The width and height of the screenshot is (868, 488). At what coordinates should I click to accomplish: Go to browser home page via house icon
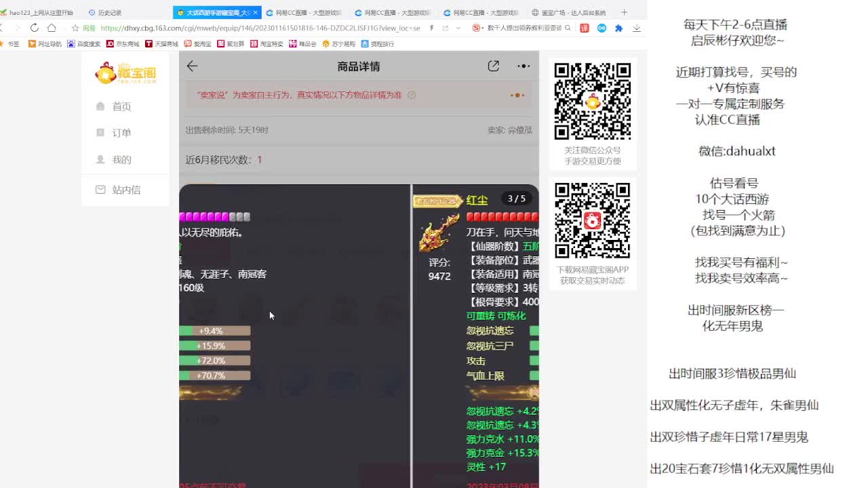52,28
